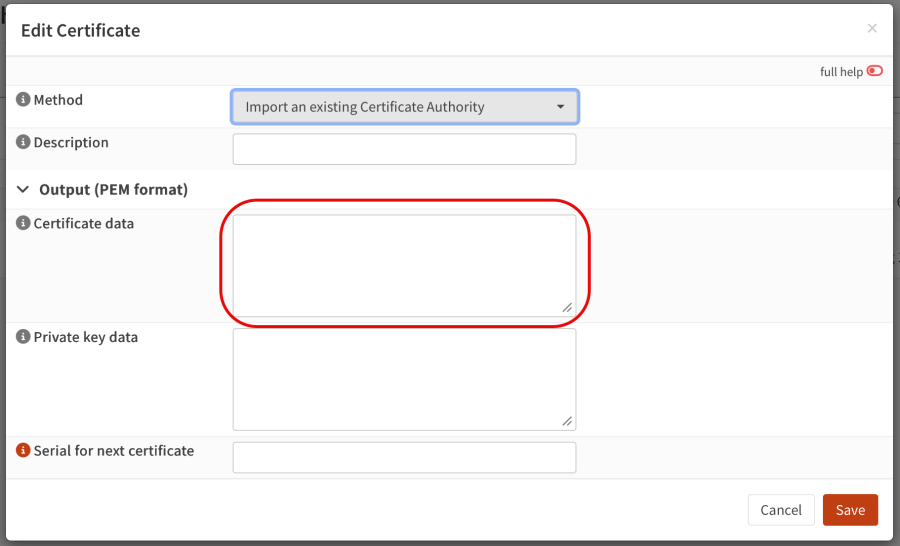Close the Edit Certificate dialog with X

point(872,29)
